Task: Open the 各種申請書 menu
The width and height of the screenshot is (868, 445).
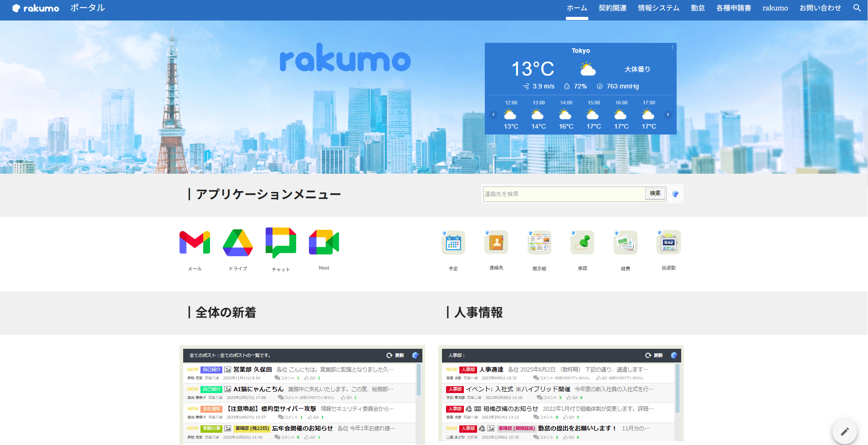Action: pos(733,8)
